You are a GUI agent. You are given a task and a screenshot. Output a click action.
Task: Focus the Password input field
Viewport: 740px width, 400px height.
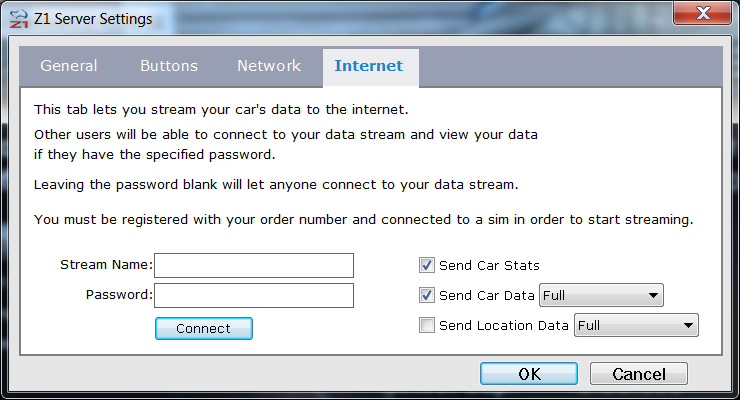pyautogui.click(x=254, y=295)
